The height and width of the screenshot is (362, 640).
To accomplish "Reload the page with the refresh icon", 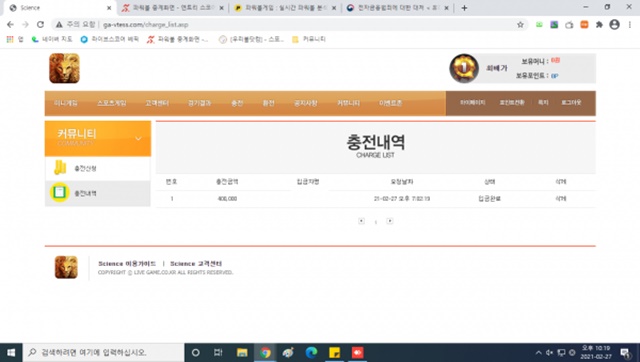I will (x=40, y=24).
